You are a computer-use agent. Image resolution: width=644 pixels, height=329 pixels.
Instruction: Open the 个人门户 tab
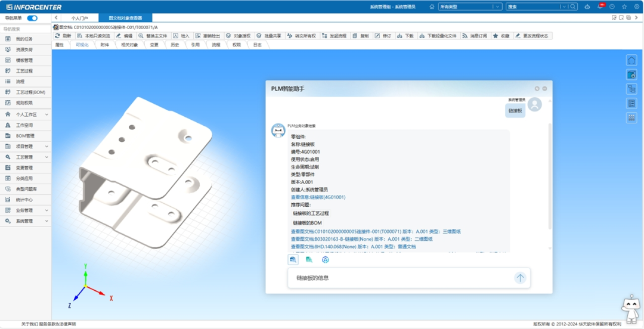click(80, 18)
